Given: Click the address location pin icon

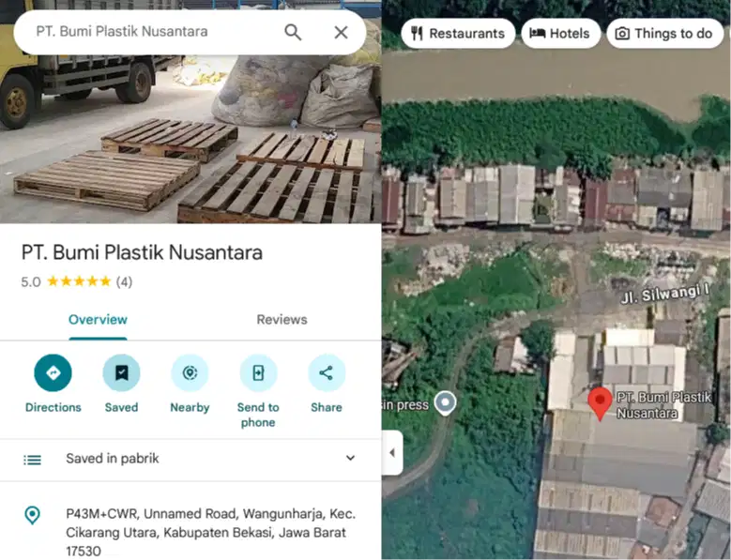Looking at the screenshot, I should [32, 515].
